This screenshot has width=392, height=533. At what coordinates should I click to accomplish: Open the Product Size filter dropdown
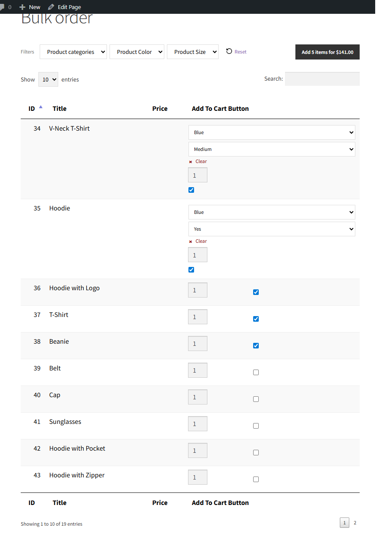[x=192, y=52]
